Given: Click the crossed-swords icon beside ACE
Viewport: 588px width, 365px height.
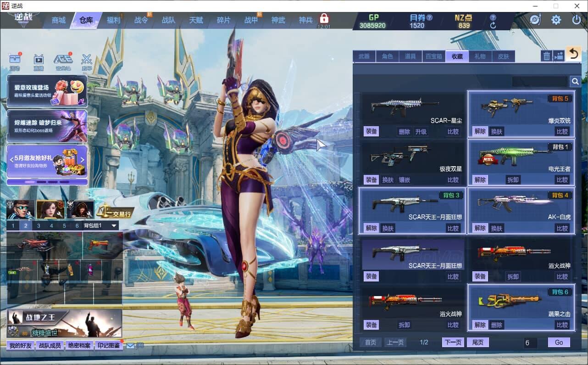Looking at the screenshot, I should pos(87,62).
